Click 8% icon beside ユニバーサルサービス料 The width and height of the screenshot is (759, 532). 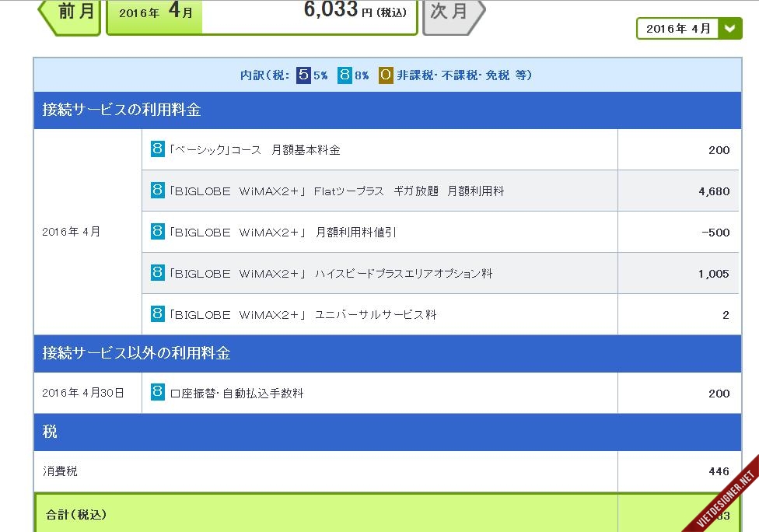pyautogui.click(x=157, y=313)
